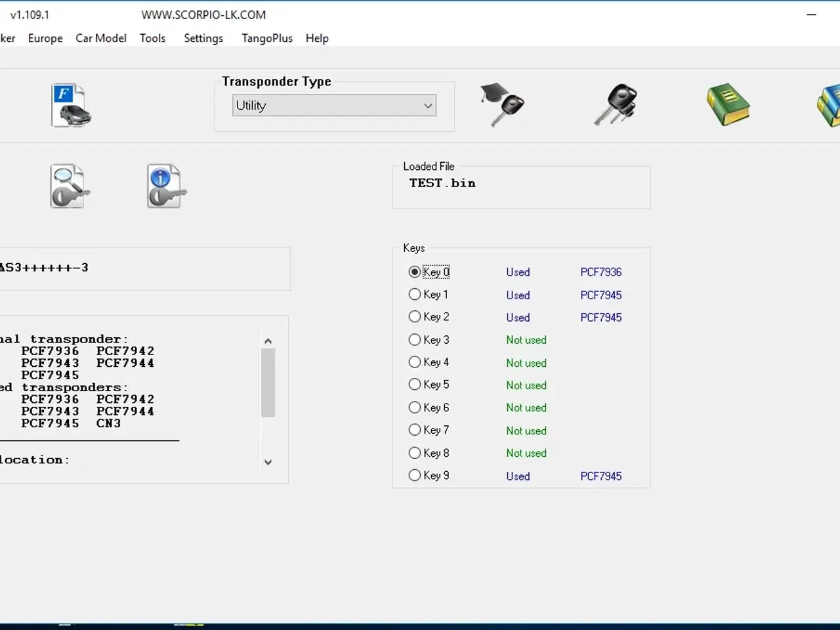Click the scrollbar thumb in info panel

268,383
